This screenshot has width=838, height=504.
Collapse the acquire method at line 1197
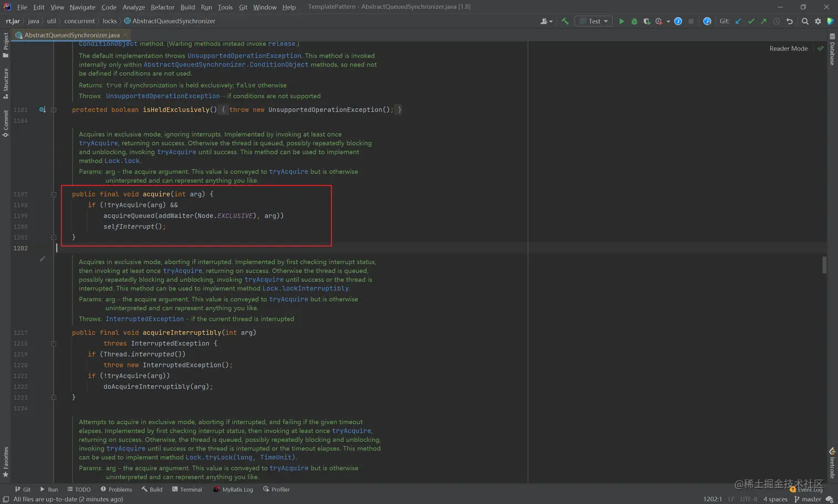tap(54, 194)
